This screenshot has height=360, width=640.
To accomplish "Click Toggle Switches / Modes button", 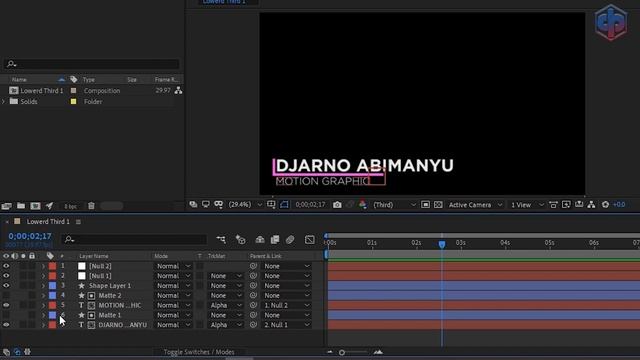I will (199, 352).
